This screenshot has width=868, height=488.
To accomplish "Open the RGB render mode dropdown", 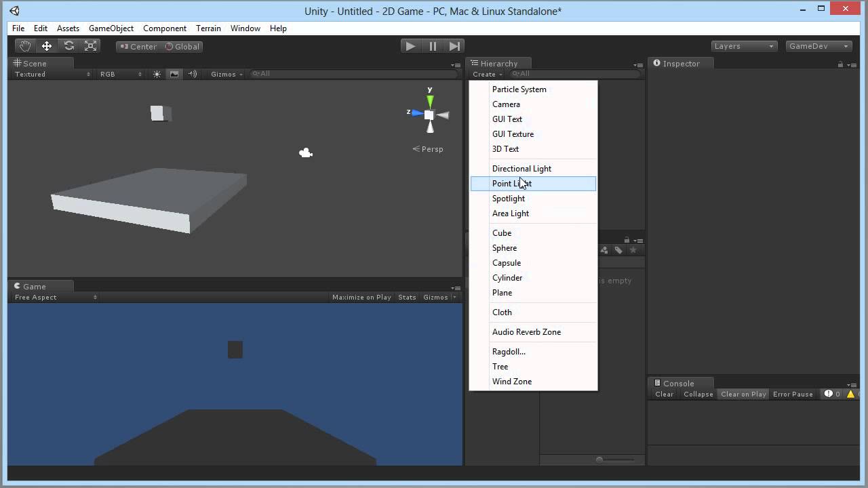I will (x=121, y=75).
